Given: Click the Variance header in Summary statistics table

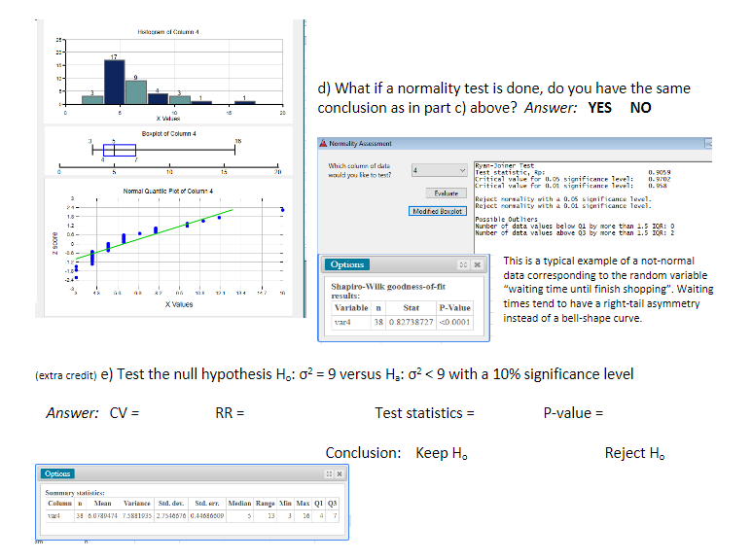Looking at the screenshot, I should pyautogui.click(x=137, y=504).
